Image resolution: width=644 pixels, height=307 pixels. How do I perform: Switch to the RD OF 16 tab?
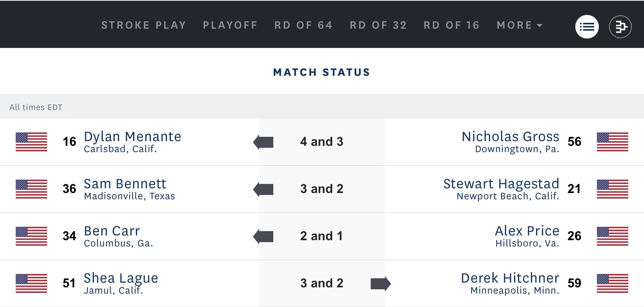pos(452,25)
